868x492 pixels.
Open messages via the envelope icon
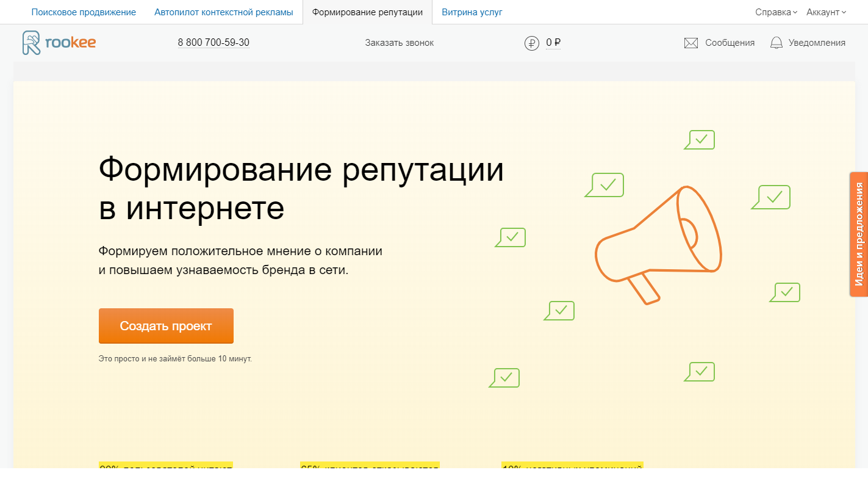pyautogui.click(x=690, y=42)
